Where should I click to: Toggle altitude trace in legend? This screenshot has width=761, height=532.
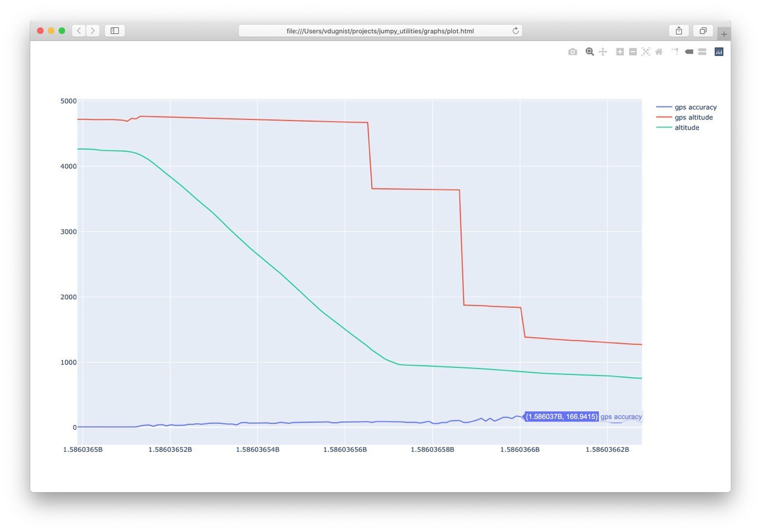point(678,128)
